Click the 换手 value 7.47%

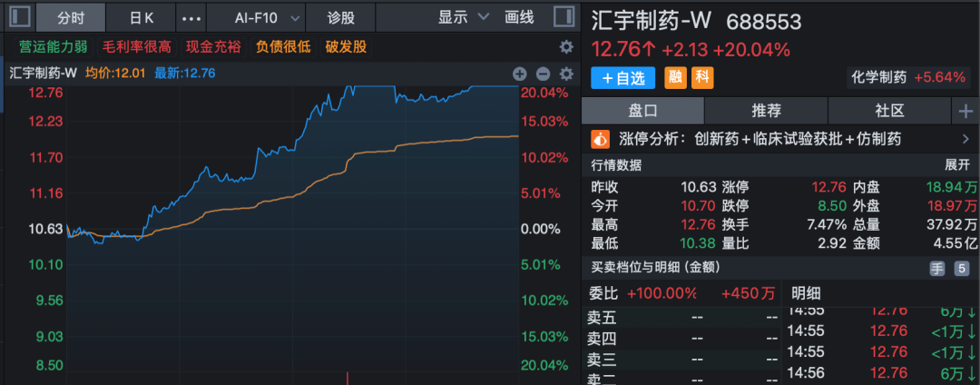827,224
